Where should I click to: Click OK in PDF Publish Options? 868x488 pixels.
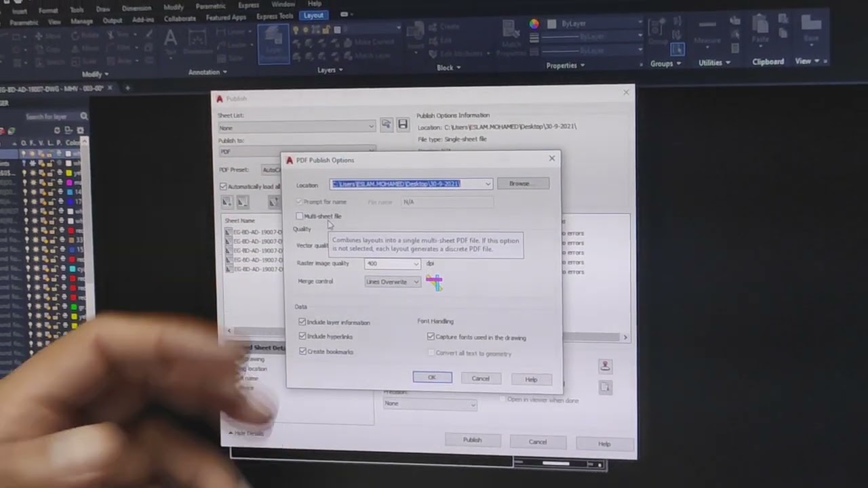point(432,378)
